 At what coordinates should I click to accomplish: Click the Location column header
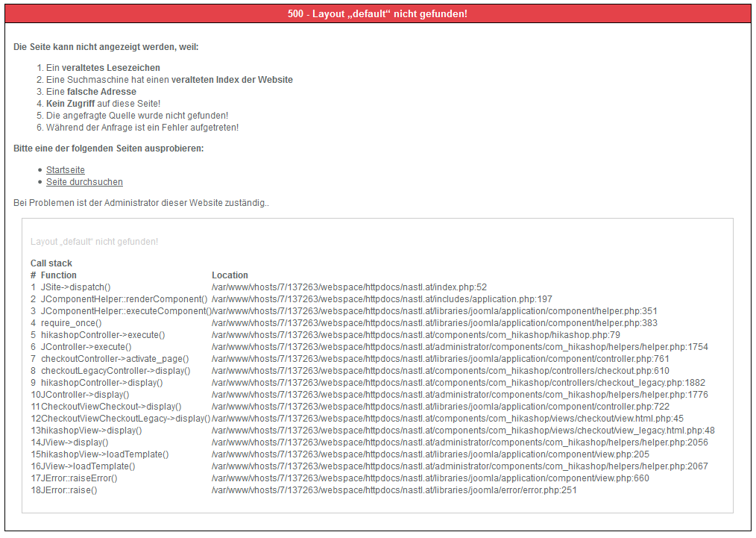point(230,275)
